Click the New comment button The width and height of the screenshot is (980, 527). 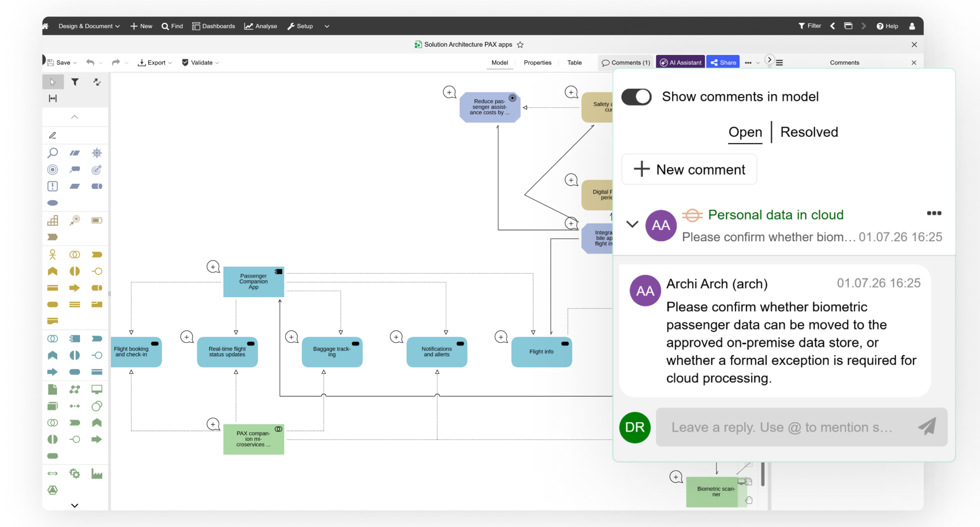[x=689, y=169]
